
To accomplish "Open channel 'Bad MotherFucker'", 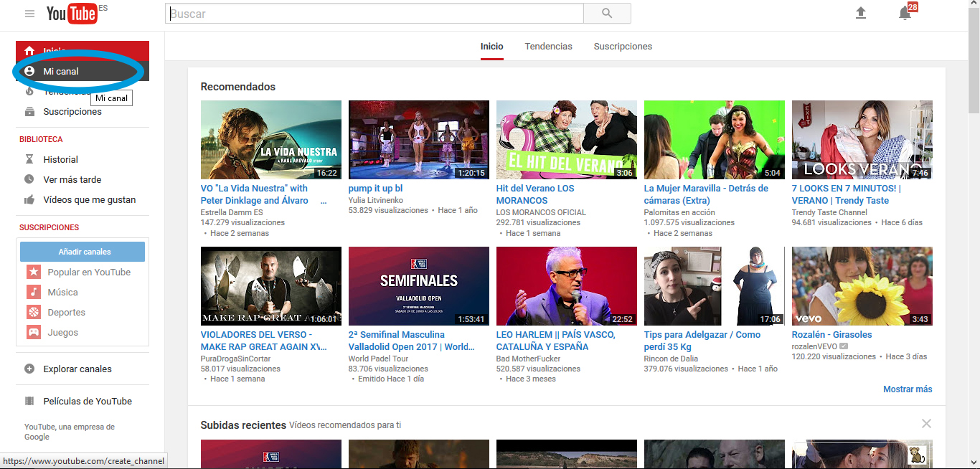I will (529, 359).
